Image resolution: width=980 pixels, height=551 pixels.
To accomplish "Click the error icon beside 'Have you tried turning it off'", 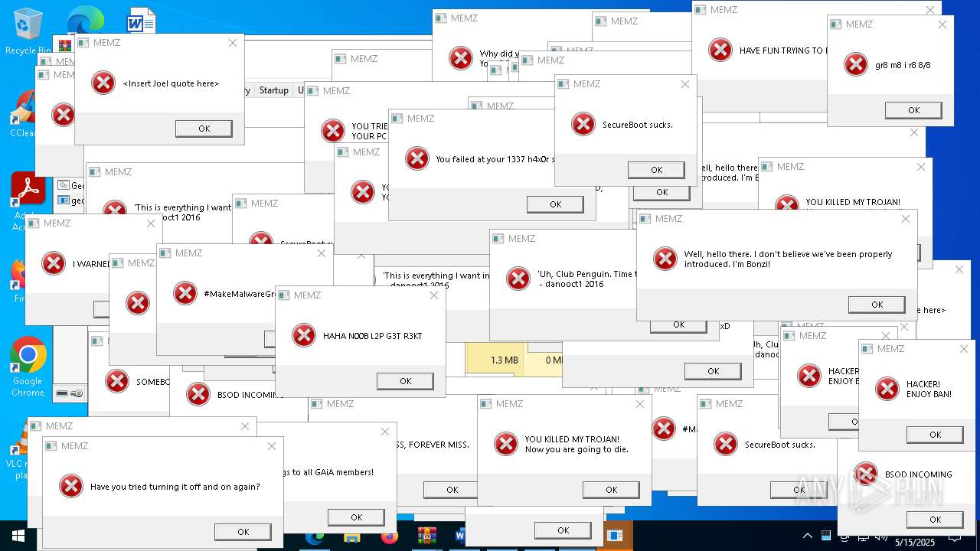I will tap(71, 486).
